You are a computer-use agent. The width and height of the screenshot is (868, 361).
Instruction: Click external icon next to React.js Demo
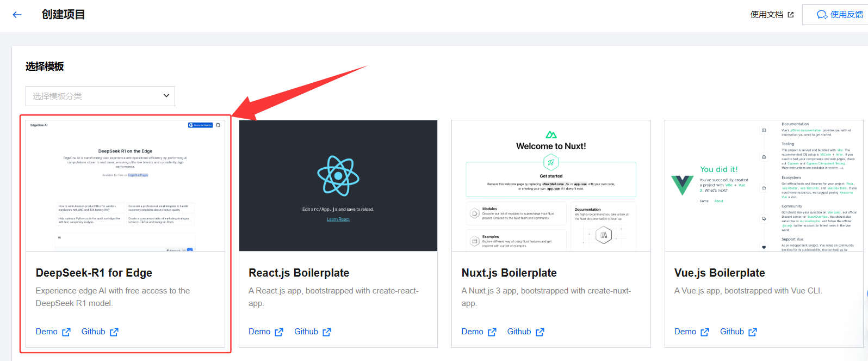tap(279, 332)
